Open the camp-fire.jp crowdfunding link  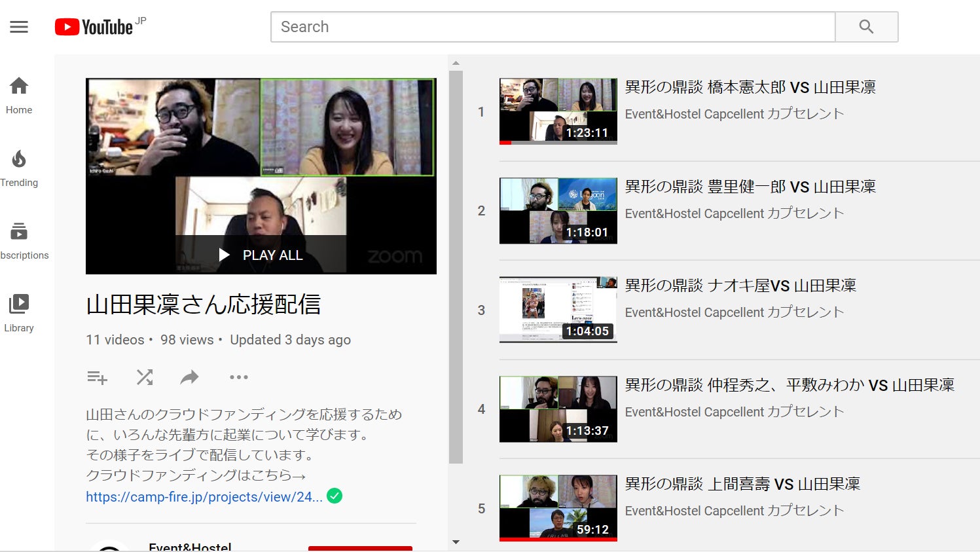coord(204,497)
